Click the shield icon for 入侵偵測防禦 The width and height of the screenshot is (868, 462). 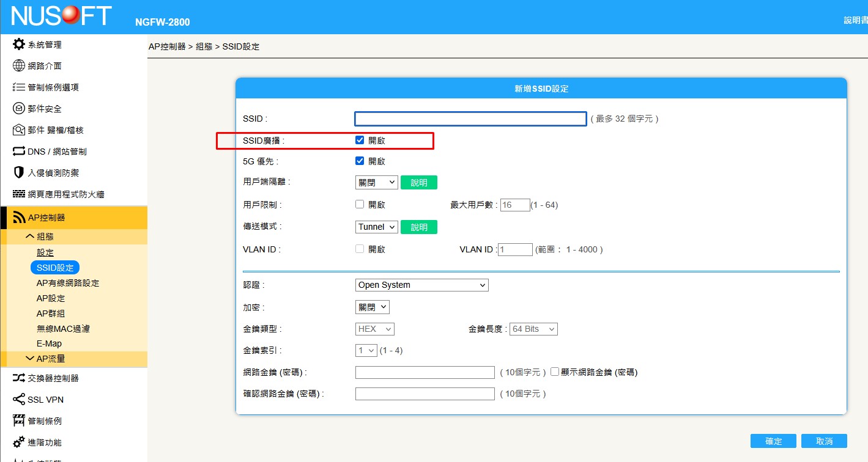tap(18, 173)
